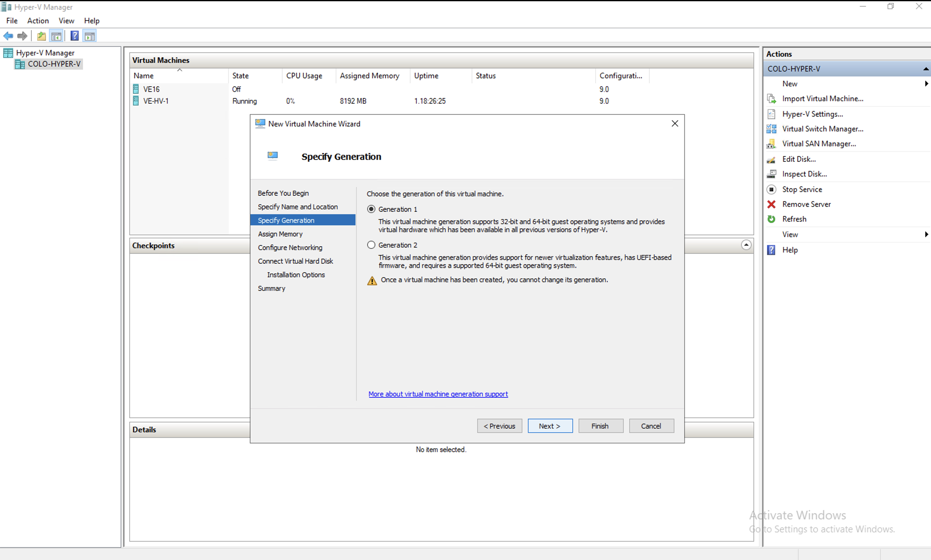Click the green Refresh icon

(x=772, y=219)
